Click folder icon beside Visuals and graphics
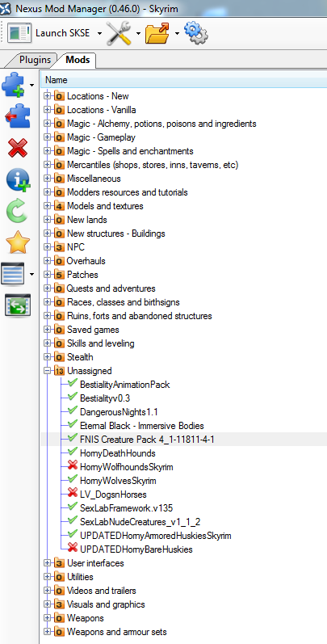The image size is (327, 644). (60, 604)
